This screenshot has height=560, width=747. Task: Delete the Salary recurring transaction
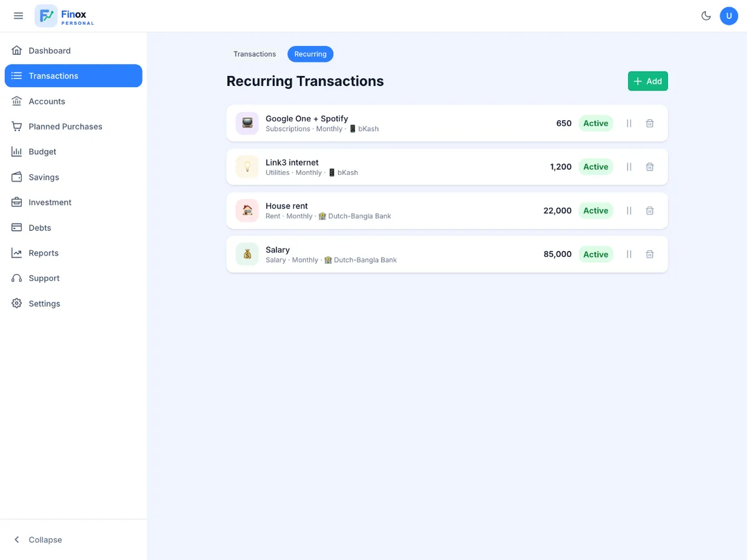click(x=650, y=254)
